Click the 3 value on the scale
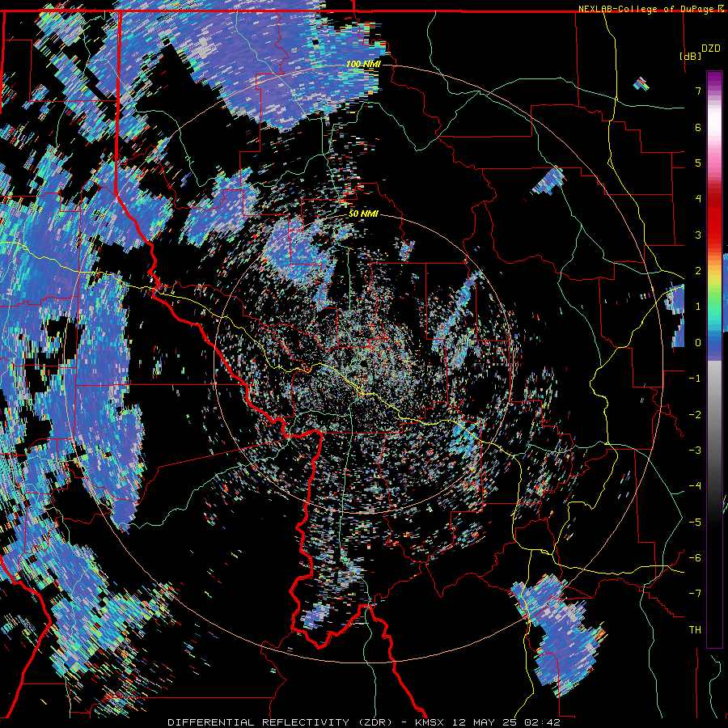This screenshot has width=728, height=728. (698, 235)
